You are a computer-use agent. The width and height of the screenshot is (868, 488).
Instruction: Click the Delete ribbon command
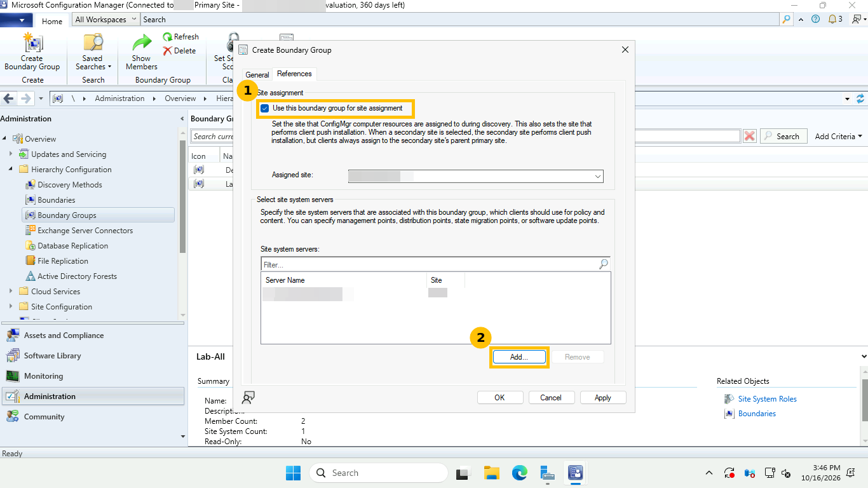[179, 51]
